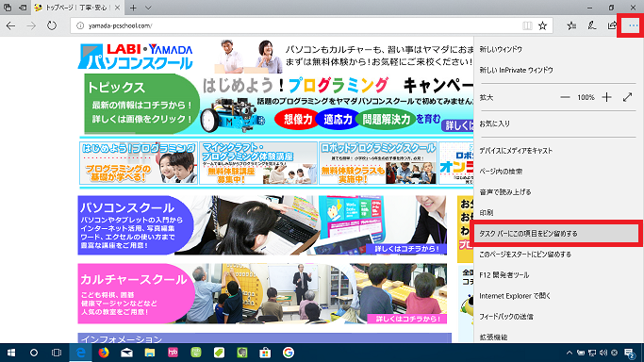Enter full screen with the expand arrow icon
Image resolution: width=644 pixels, height=362 pixels.
tap(627, 97)
